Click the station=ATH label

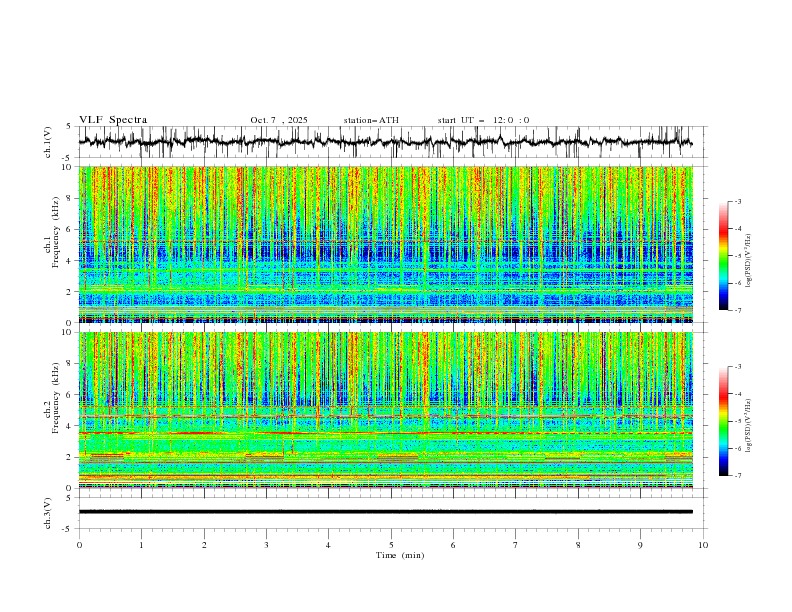[x=371, y=120]
